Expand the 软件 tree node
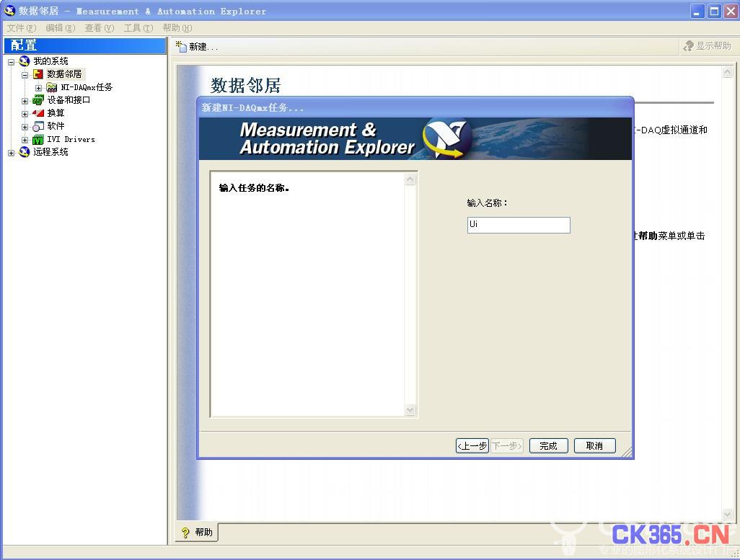Viewport: 740px width, 560px height. pyautogui.click(x=25, y=127)
